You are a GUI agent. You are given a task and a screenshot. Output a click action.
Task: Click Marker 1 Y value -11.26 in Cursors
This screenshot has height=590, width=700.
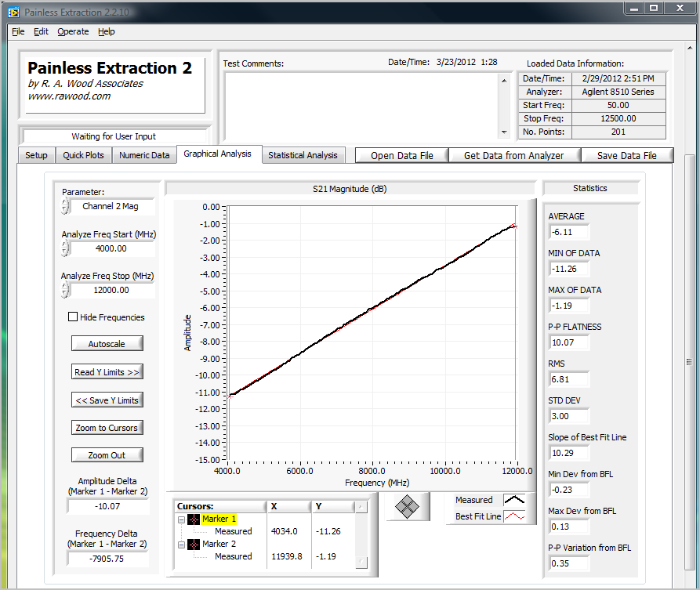328,531
